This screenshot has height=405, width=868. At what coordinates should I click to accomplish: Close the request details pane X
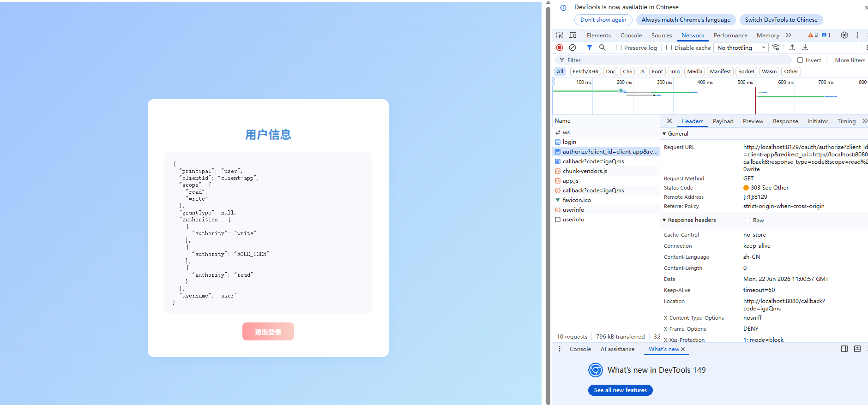(669, 121)
